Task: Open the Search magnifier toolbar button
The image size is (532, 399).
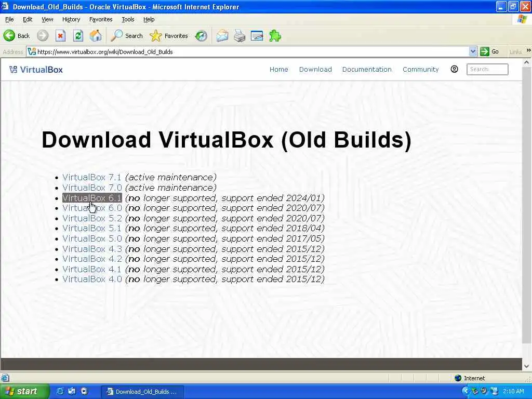Action: pos(127,36)
